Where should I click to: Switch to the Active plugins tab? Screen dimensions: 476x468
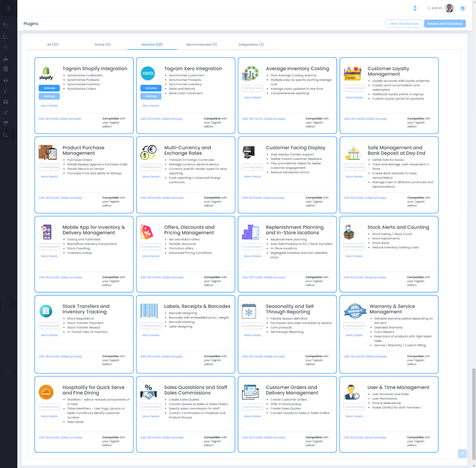102,44
